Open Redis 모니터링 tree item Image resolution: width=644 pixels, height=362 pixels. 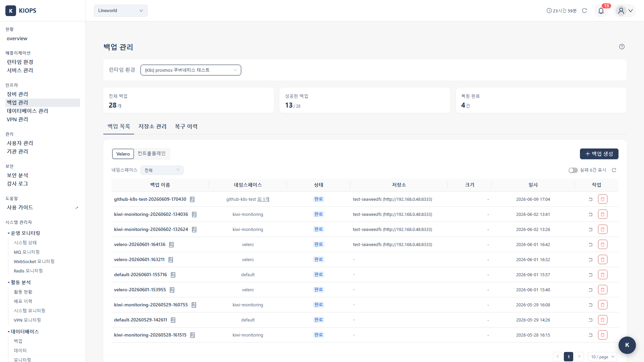pos(28,271)
